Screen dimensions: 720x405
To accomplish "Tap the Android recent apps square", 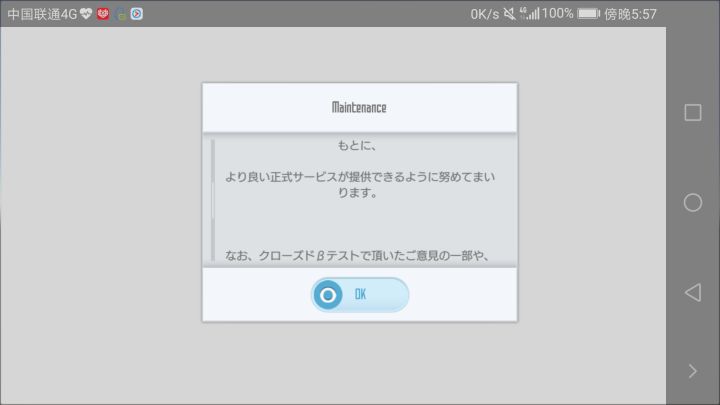I will point(692,112).
